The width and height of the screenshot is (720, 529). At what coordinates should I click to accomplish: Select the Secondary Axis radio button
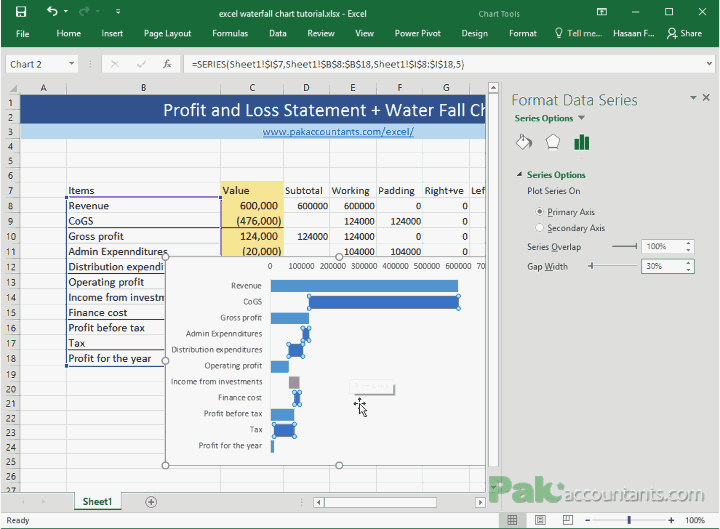[540, 228]
